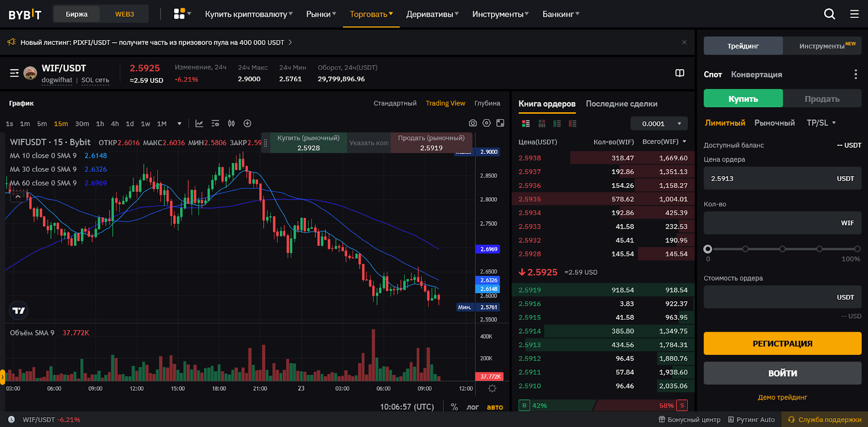Switch to Конвертация tab

click(x=756, y=74)
